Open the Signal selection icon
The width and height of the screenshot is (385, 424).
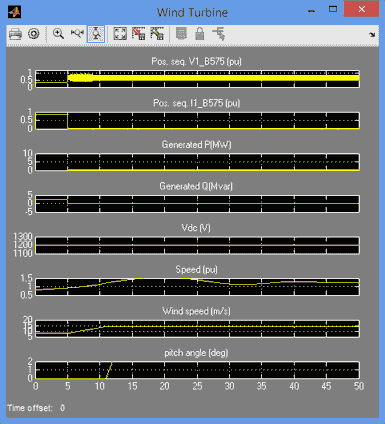point(219,34)
